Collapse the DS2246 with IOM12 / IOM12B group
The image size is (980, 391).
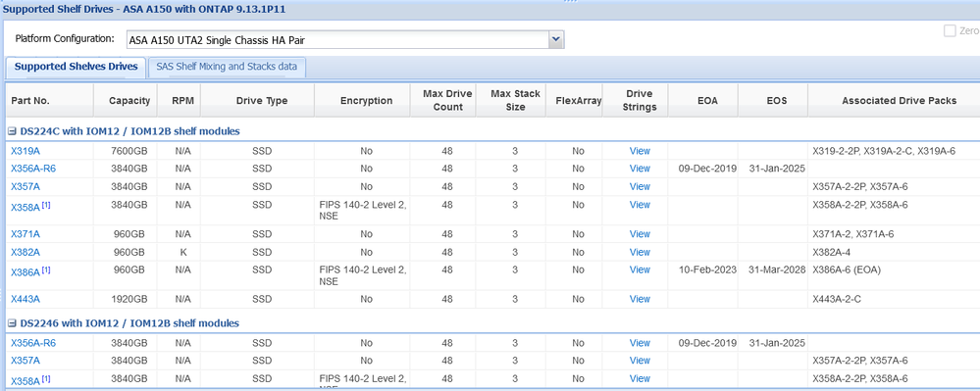pos(12,323)
